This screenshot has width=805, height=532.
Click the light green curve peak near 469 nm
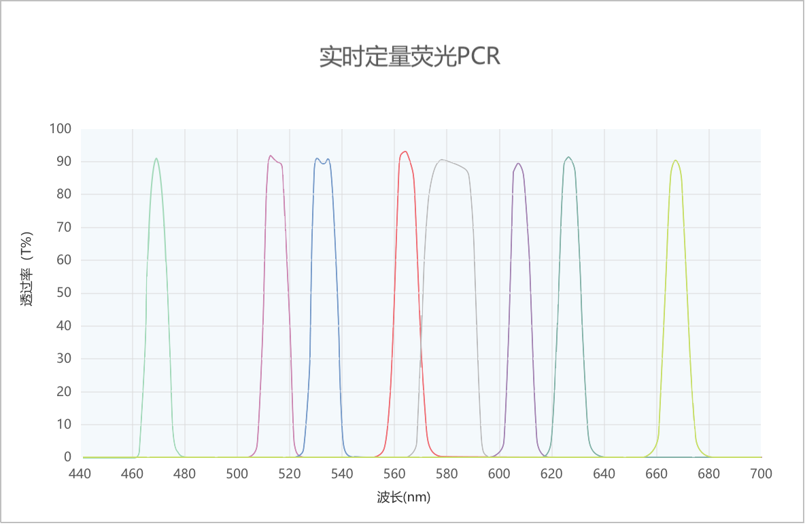pos(156,159)
